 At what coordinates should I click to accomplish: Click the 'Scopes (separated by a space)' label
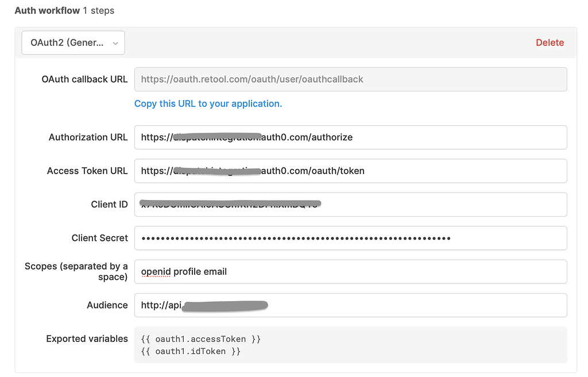(x=75, y=271)
